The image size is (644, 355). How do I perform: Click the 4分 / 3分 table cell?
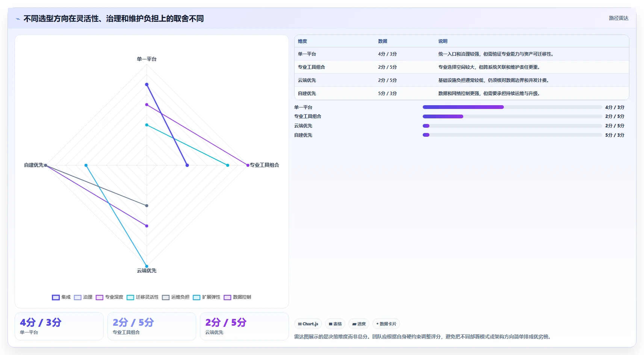[387, 54]
